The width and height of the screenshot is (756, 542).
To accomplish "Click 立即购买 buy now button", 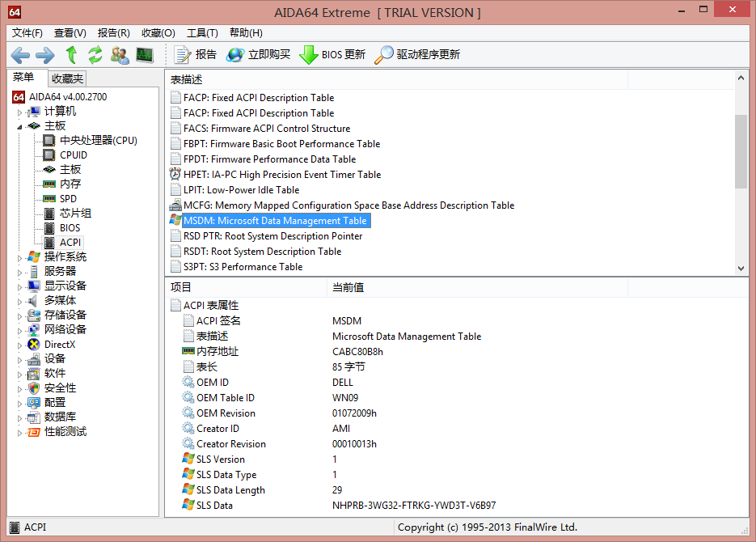I will pyautogui.click(x=259, y=54).
